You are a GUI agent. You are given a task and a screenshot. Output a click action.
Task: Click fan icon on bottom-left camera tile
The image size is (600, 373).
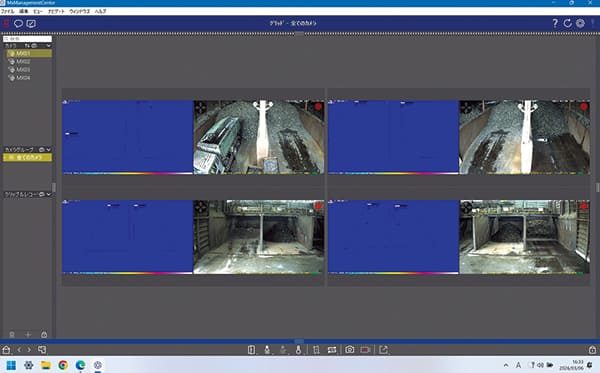pos(201,207)
